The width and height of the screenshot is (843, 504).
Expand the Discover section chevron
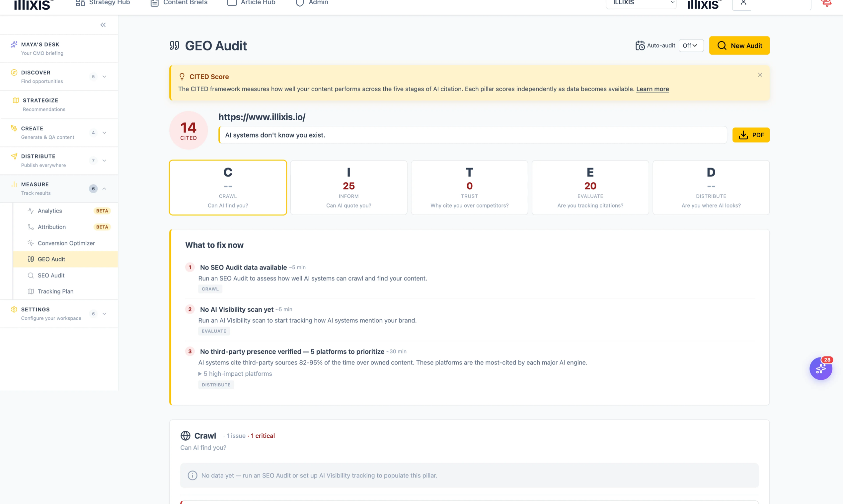[x=104, y=76]
